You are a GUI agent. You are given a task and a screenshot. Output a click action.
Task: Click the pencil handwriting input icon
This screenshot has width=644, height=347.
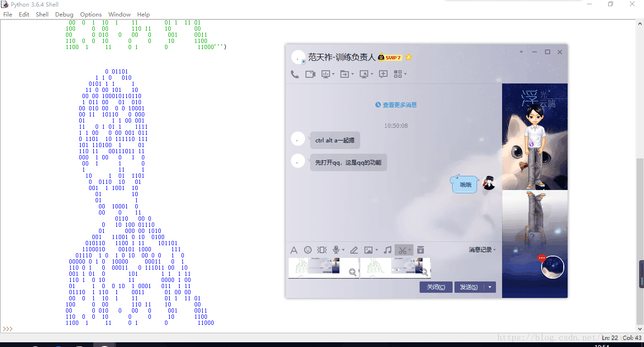pos(354,250)
